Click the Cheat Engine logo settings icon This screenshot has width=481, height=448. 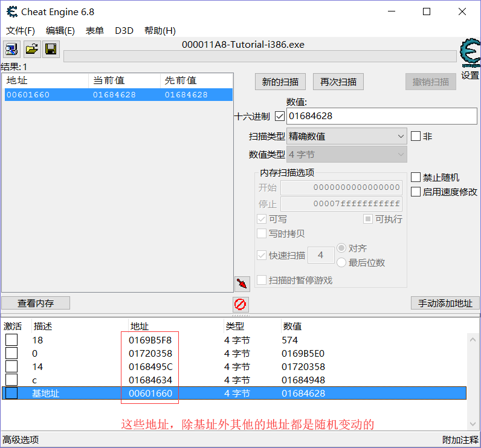tap(470, 53)
